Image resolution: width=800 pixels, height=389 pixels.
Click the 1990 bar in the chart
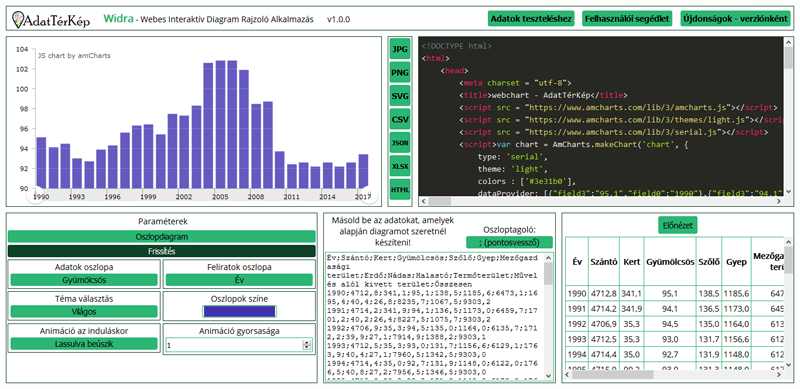(41, 163)
